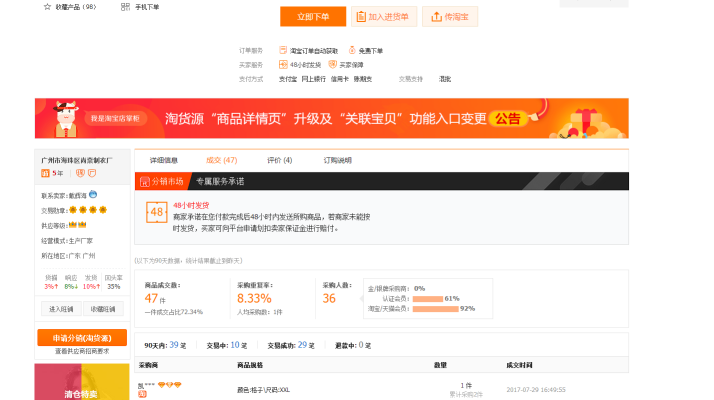Image resolution: width=714 pixels, height=400 pixels.
Task: Open the 详细信息 tab
Action: click(164, 160)
